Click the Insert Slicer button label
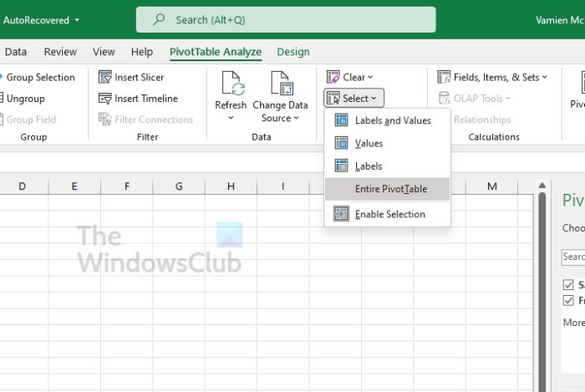Viewport: 585px width, 392px height. point(140,77)
